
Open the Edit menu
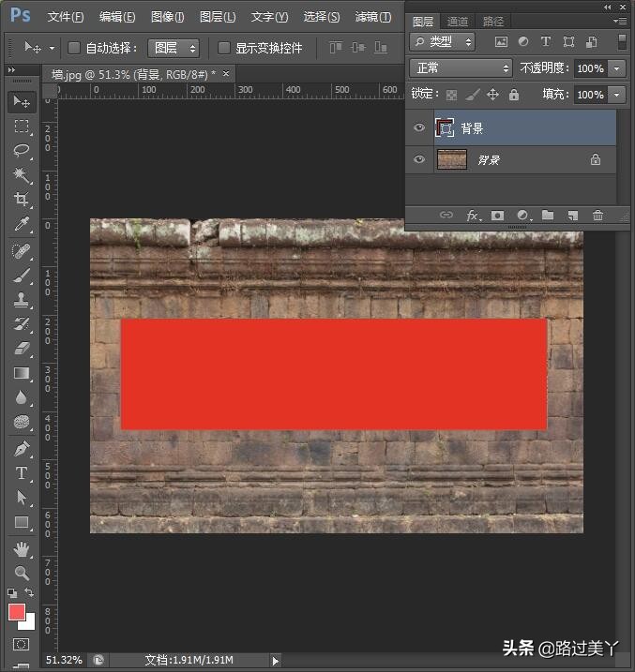[117, 17]
